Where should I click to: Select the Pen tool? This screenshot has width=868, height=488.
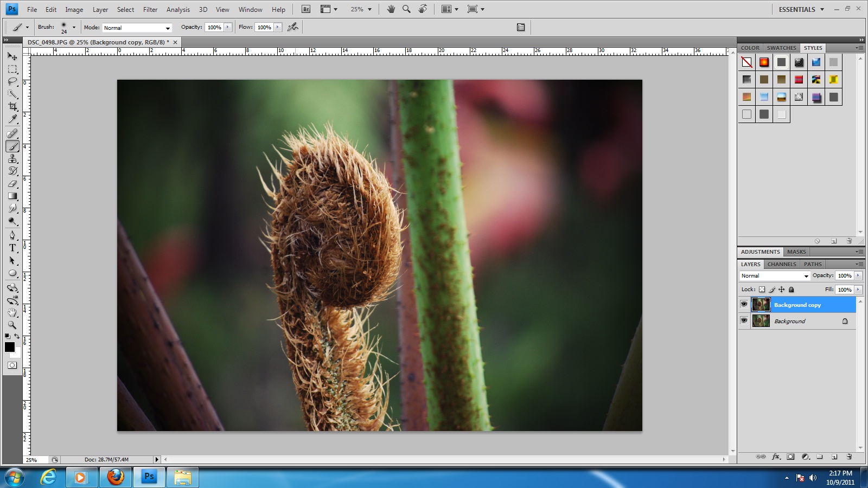tap(12, 235)
